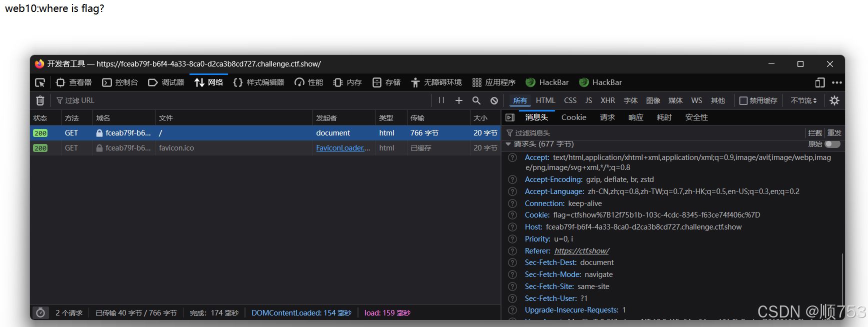Open the throttling (不节流) dropdown
This screenshot has width=868, height=327.
click(x=803, y=100)
